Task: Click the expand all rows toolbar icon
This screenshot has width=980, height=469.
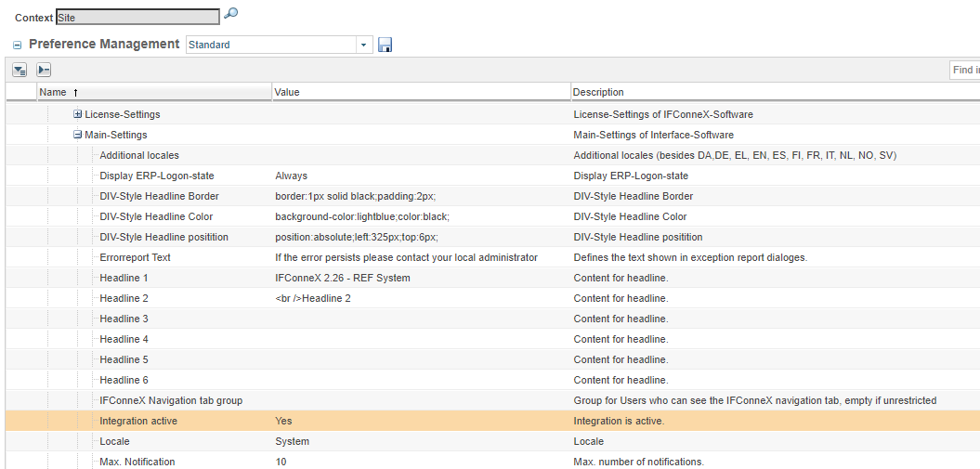Action: 20,70
